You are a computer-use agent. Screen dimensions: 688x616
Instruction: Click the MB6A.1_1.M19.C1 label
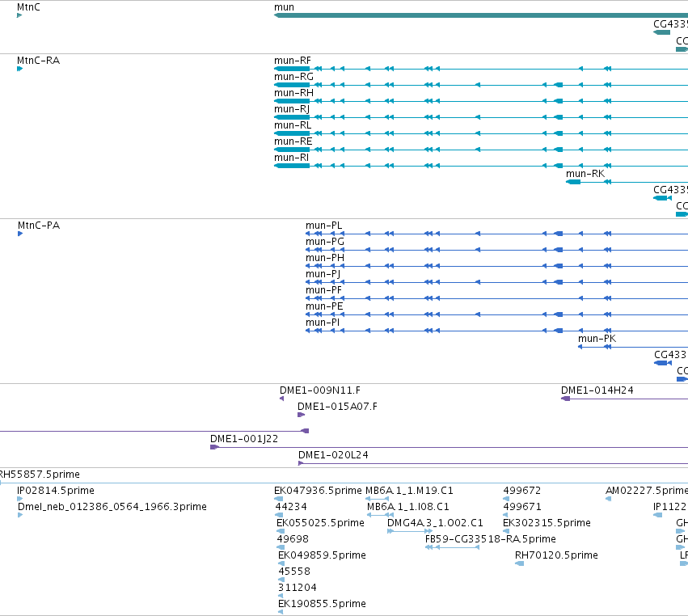[409, 491]
